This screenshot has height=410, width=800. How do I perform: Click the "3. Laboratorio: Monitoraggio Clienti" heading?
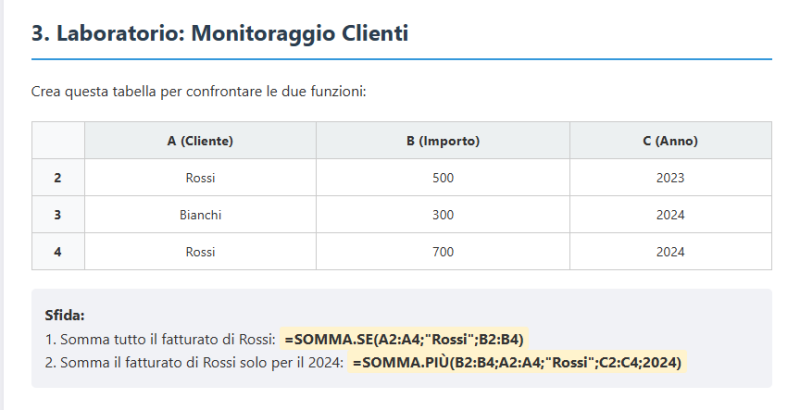[x=220, y=34]
